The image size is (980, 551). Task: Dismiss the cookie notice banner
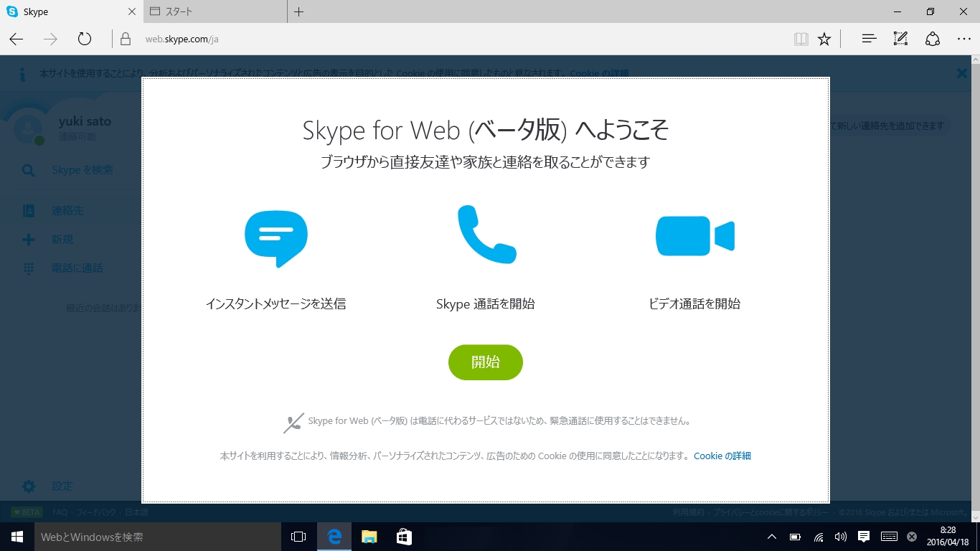pos(962,72)
